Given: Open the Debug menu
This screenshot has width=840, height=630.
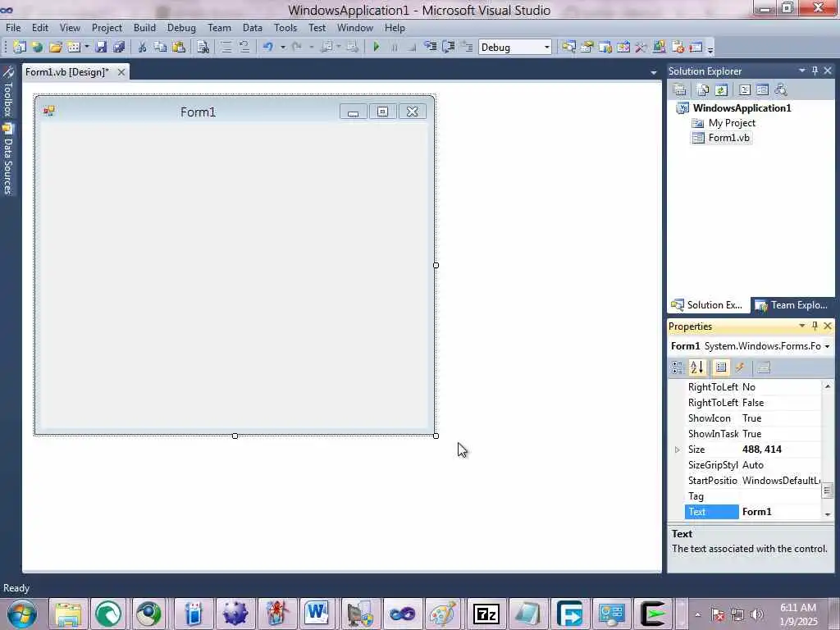Looking at the screenshot, I should pyautogui.click(x=181, y=28).
